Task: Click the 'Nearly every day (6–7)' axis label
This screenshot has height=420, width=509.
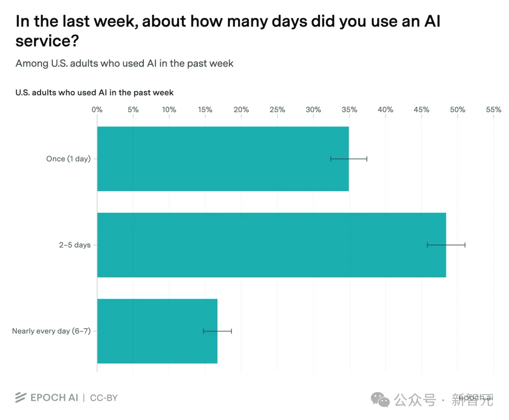Action: (51, 331)
